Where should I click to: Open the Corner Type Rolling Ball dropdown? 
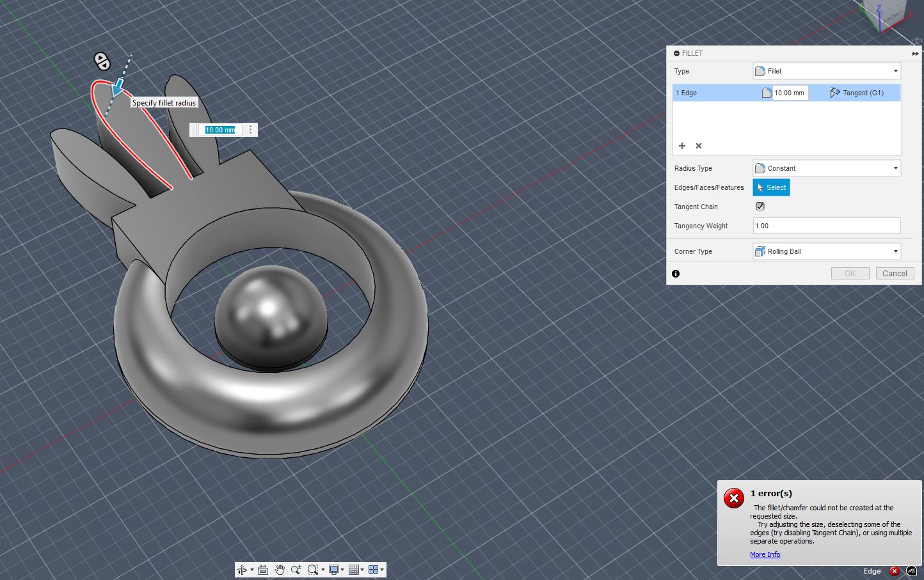click(x=827, y=251)
